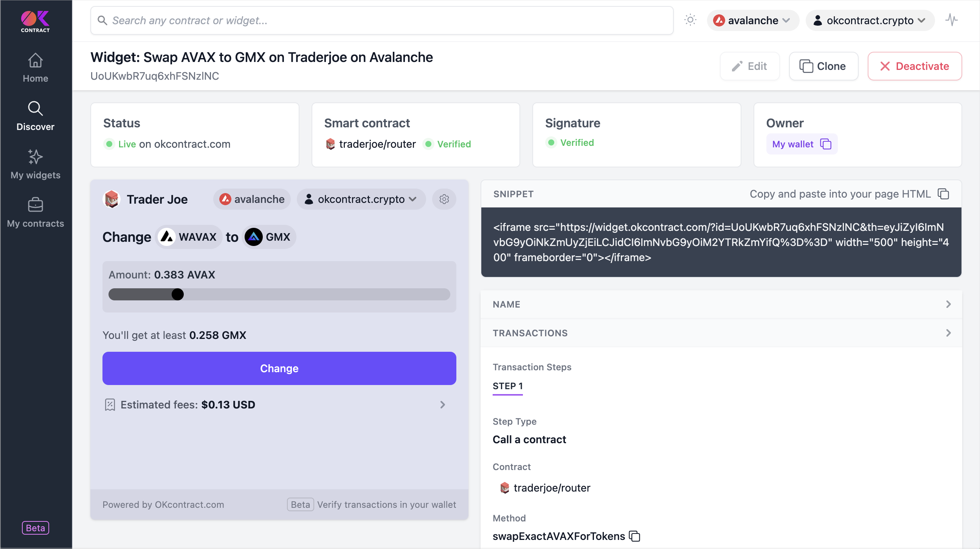Click the Smart contract Verified badge
The image size is (980, 549).
pyautogui.click(x=447, y=144)
